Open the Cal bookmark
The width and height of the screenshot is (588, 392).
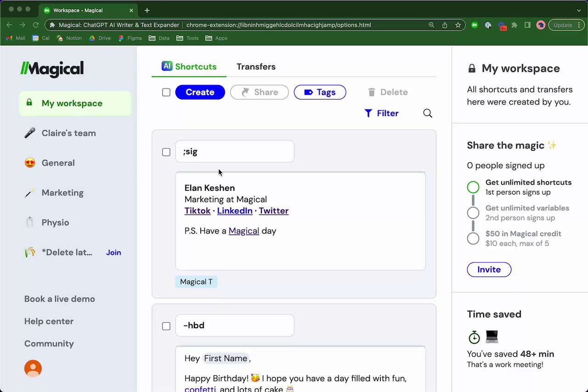(41, 38)
